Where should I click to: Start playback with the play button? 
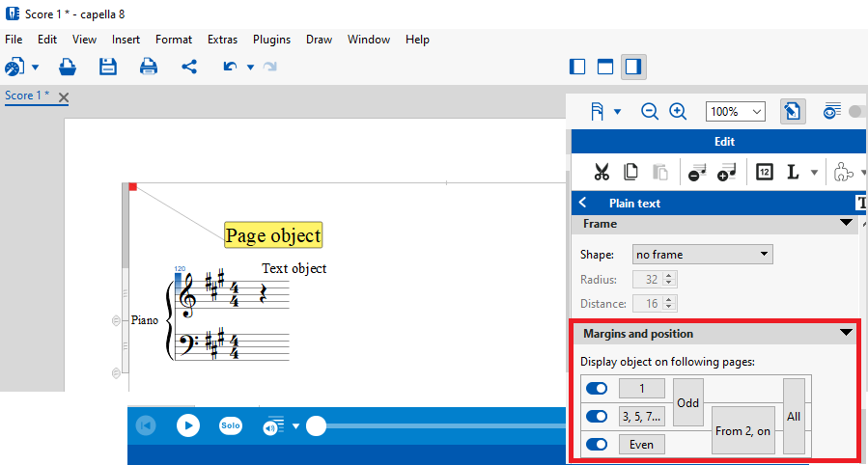click(188, 425)
